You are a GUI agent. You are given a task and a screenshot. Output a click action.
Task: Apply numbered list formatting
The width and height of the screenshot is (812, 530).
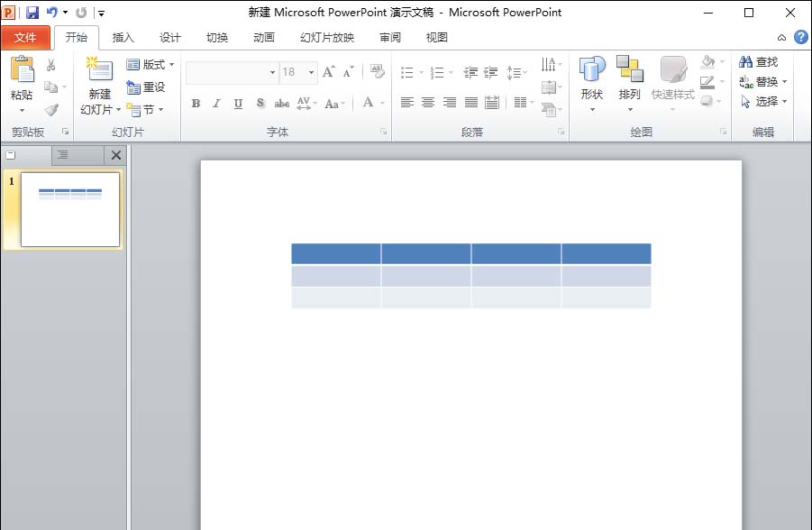[x=437, y=72]
